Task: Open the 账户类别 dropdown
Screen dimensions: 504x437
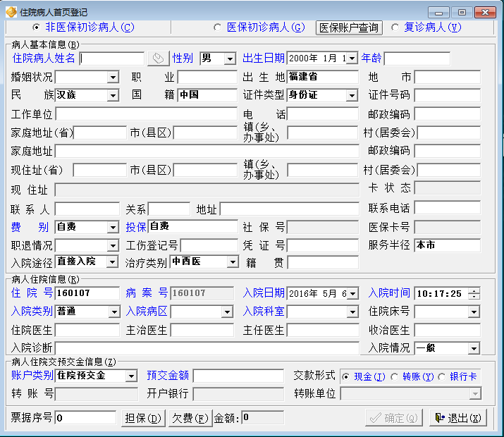Action: (132, 376)
